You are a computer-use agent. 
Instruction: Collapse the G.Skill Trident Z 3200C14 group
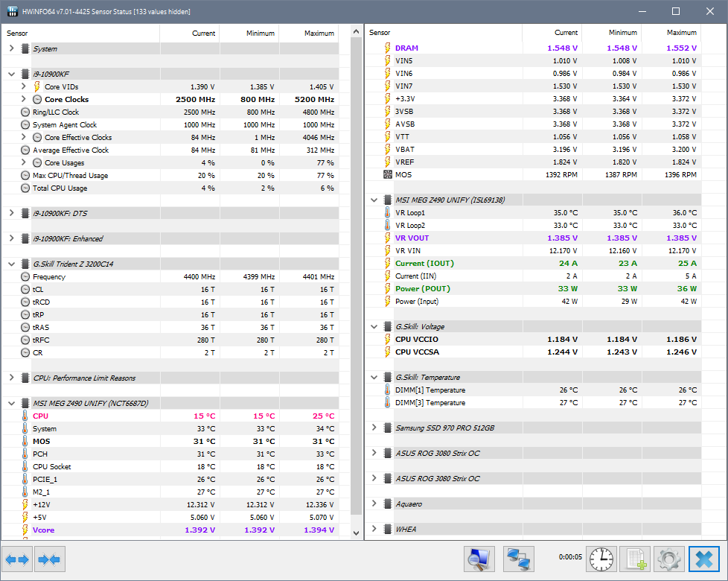12,264
